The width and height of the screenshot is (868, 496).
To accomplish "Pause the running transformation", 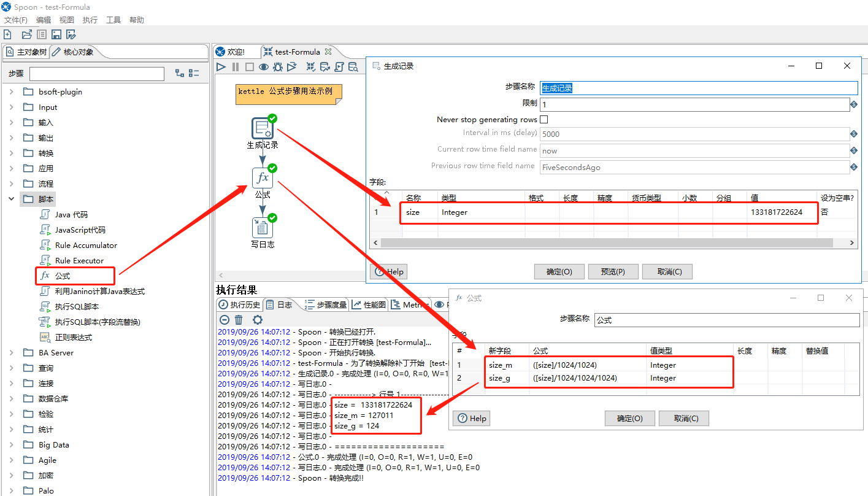I will pyautogui.click(x=236, y=68).
